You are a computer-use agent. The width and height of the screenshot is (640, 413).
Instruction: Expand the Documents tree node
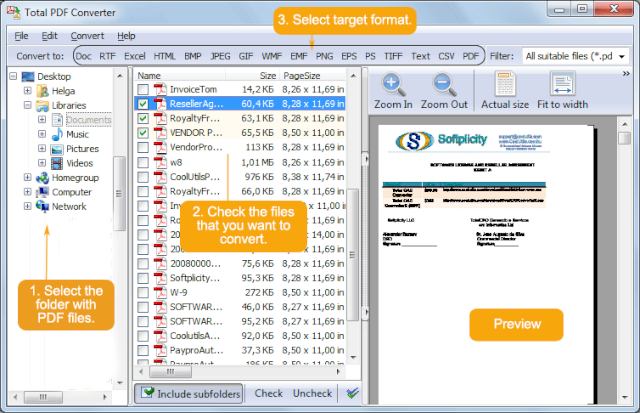click(42, 120)
